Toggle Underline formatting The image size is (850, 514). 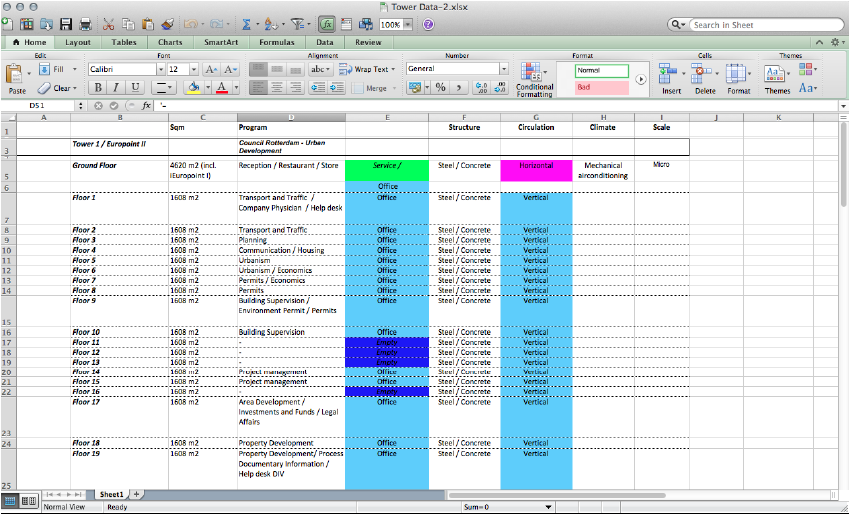[x=135, y=88]
